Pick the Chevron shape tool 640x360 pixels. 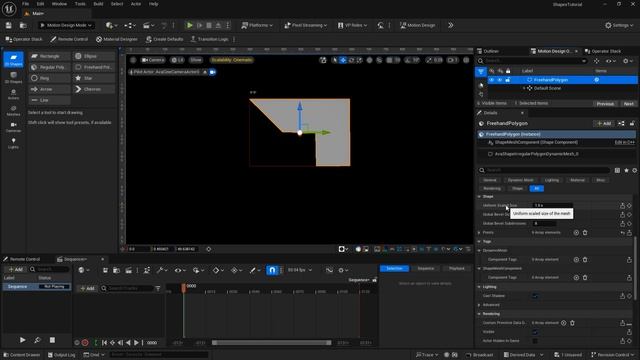click(x=94, y=89)
